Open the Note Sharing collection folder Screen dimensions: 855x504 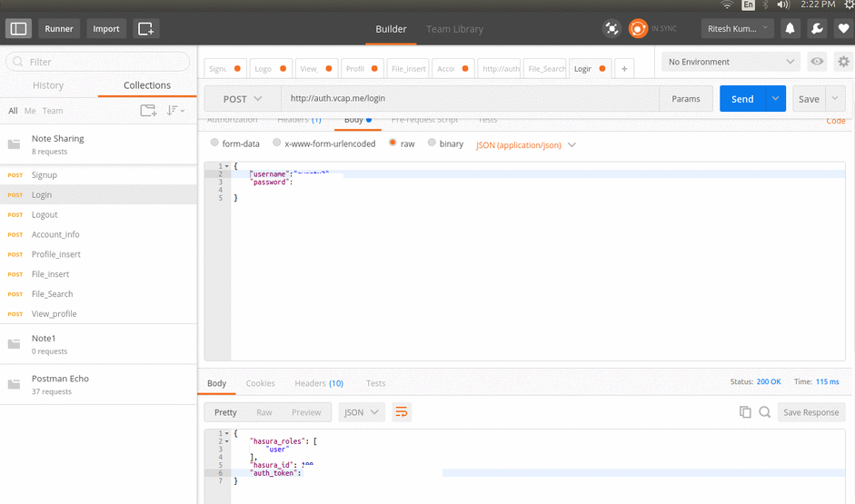coord(98,144)
